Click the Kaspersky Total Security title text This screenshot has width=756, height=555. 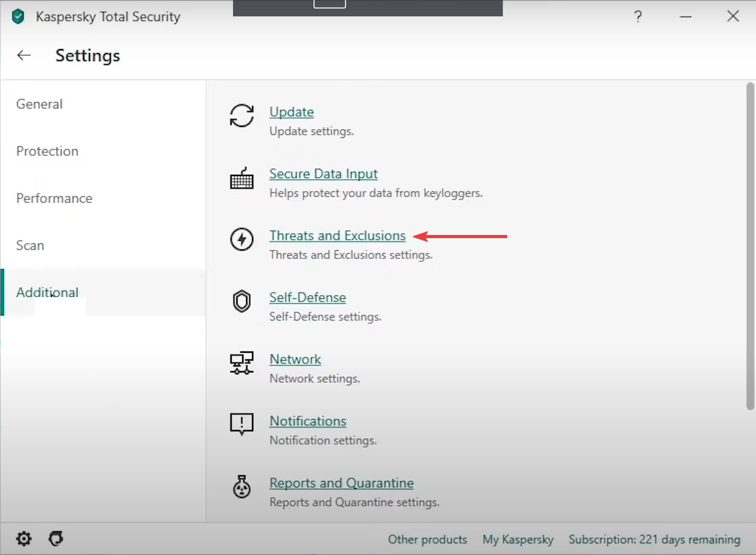[x=108, y=17]
